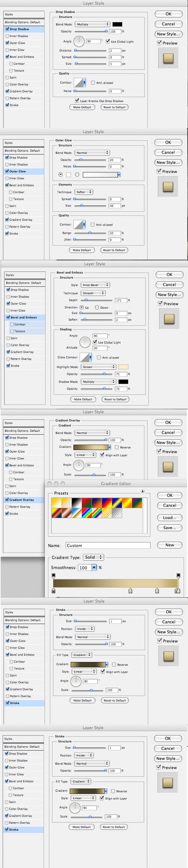
Task: Open Drop Shadow Blend Mode Multiply dropdown
Action: [x=92, y=24]
